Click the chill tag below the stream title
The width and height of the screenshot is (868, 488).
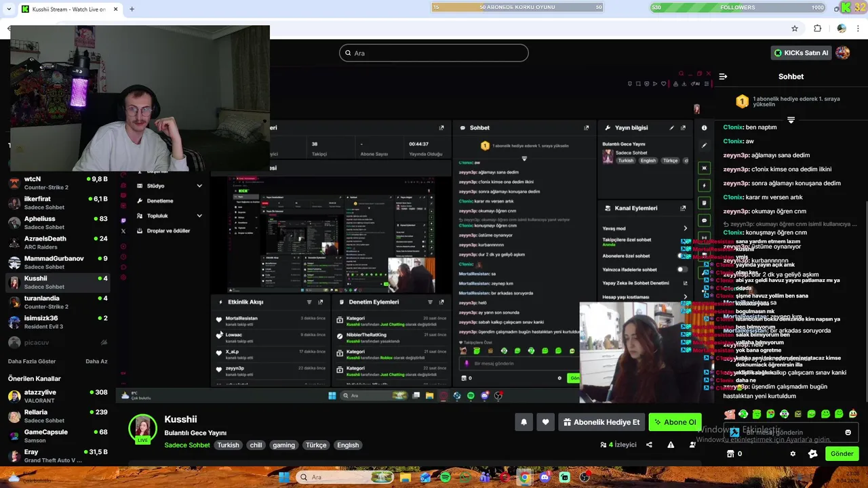pos(256,445)
